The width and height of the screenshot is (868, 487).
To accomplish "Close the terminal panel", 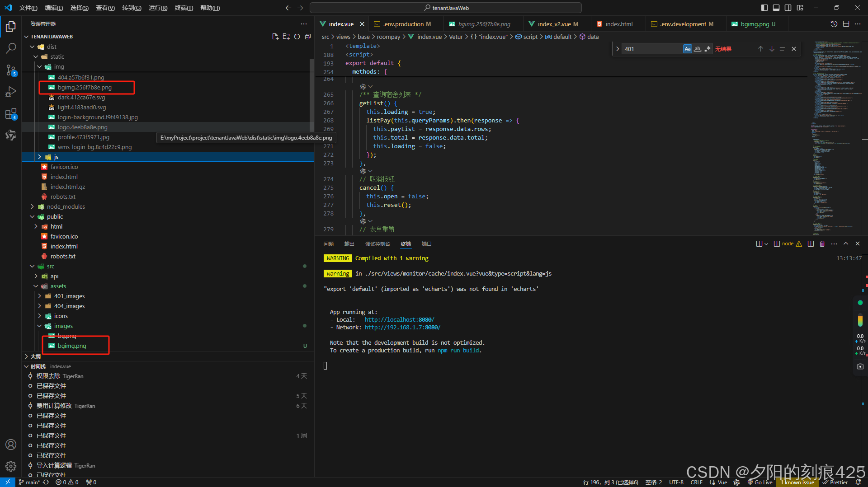I will (x=858, y=243).
